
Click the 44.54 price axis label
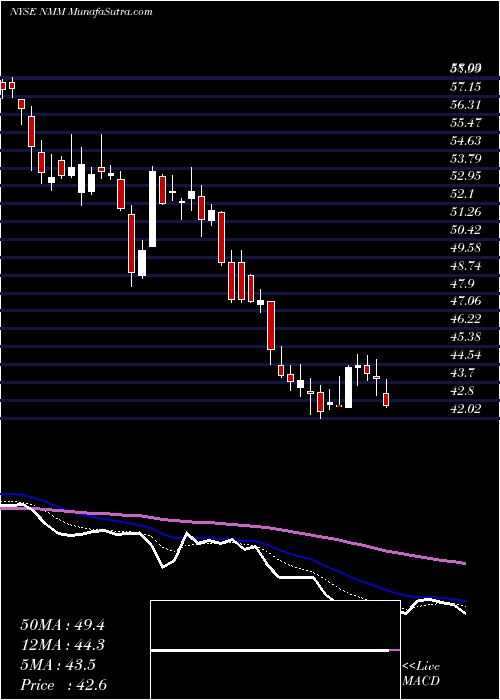tap(465, 355)
